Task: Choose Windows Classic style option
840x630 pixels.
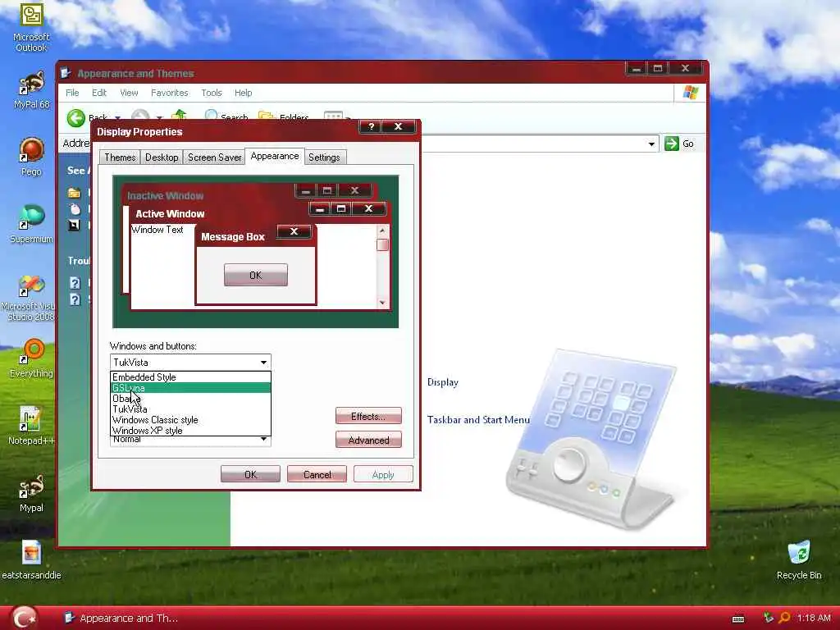Action: [x=190, y=420]
